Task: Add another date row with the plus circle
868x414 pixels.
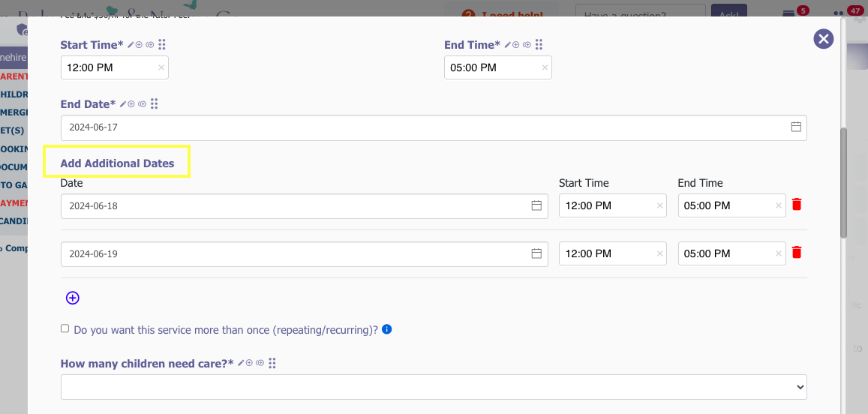Action: 73,298
